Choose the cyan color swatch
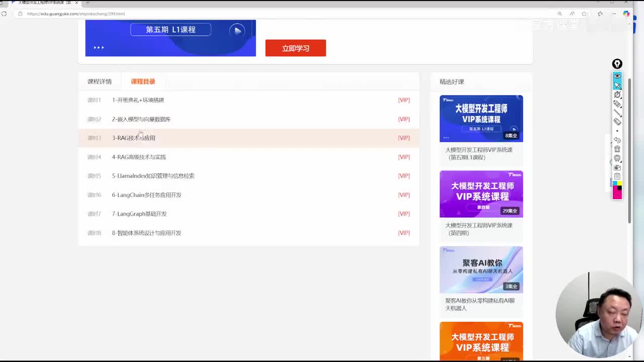The image size is (644, 362). pos(615,184)
